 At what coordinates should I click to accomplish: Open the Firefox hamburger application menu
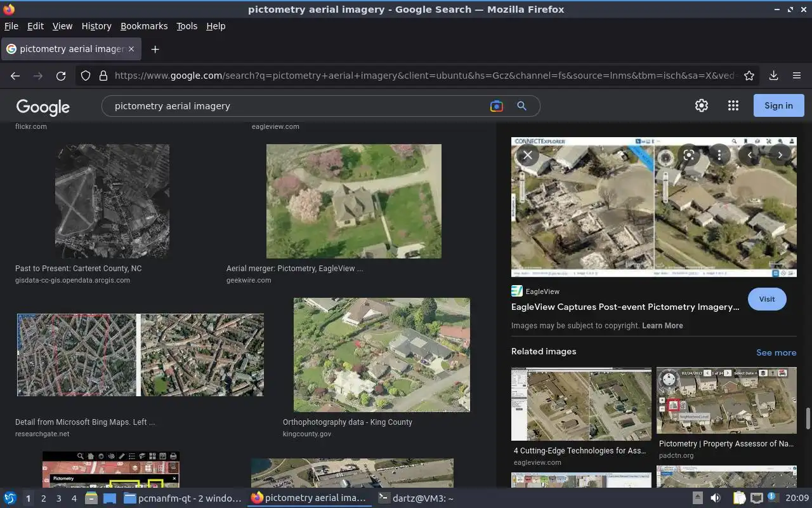pos(797,76)
